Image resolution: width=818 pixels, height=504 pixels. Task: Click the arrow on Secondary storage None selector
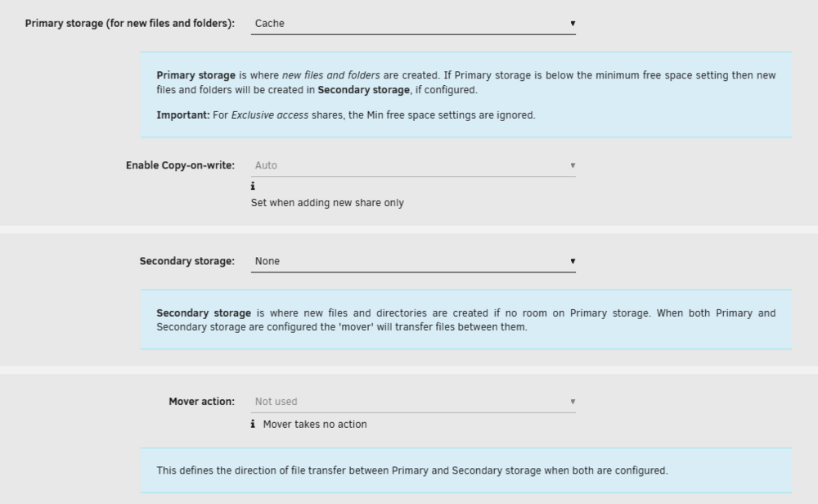(573, 261)
